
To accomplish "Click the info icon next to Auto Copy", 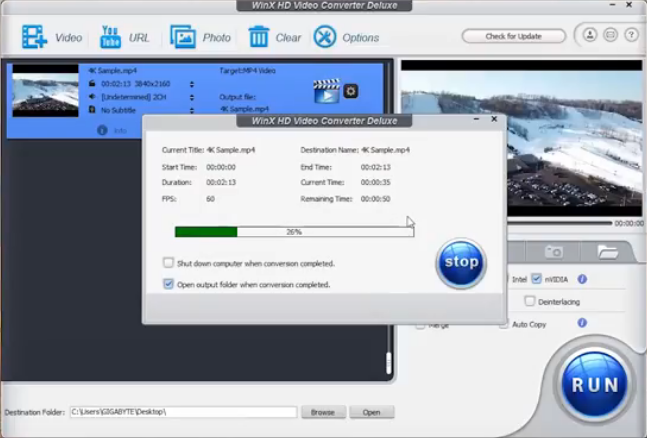I will pos(582,323).
